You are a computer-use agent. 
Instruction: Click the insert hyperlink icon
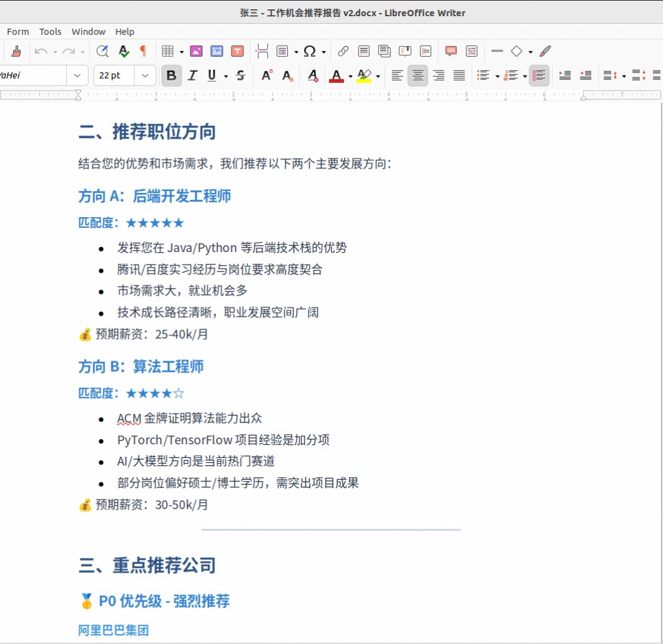click(x=343, y=51)
